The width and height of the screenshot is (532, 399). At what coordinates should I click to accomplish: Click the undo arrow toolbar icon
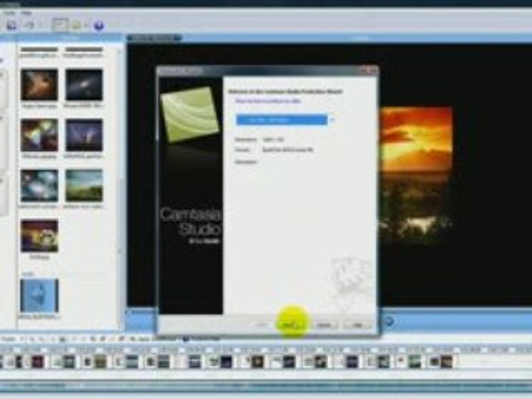click(x=29, y=25)
